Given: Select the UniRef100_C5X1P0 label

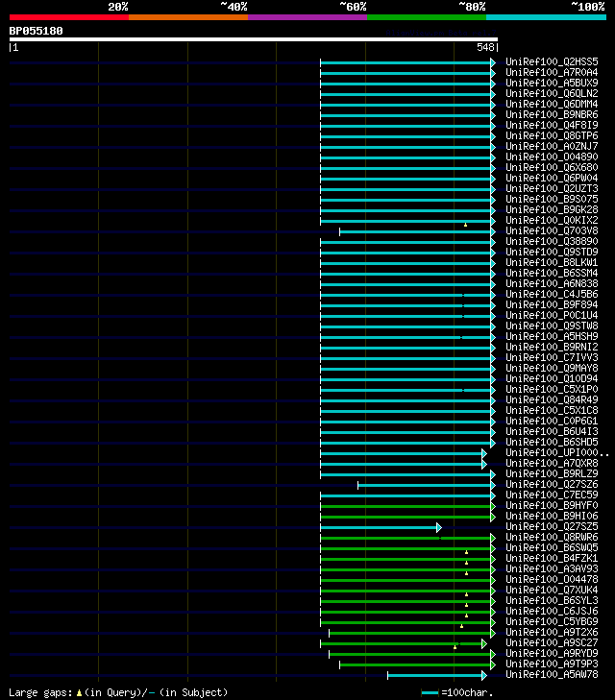Looking at the screenshot, I should click(552, 389).
